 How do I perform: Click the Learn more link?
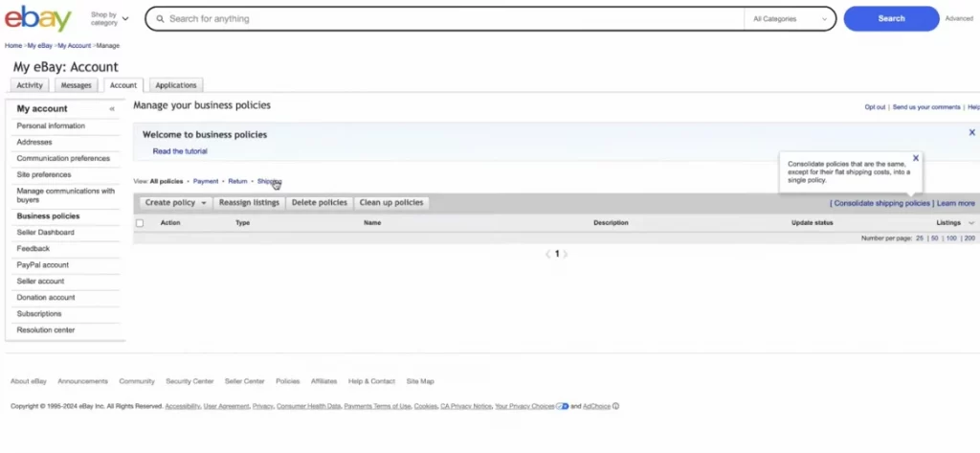(956, 203)
